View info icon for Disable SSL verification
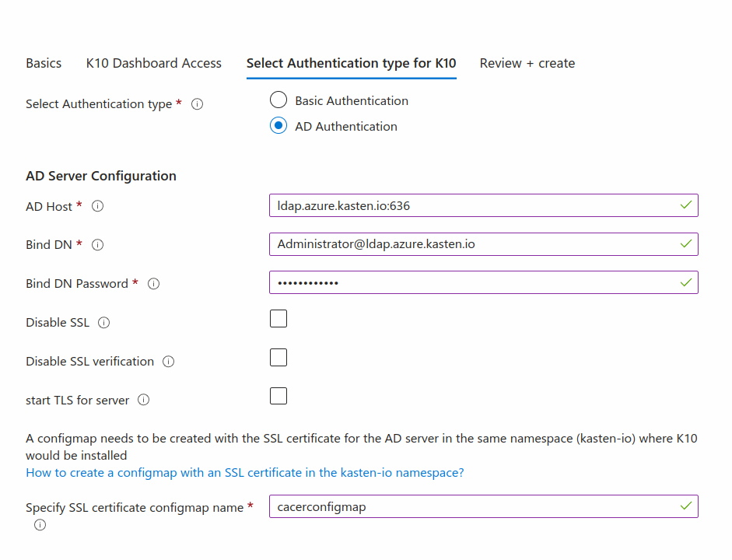 tap(169, 361)
